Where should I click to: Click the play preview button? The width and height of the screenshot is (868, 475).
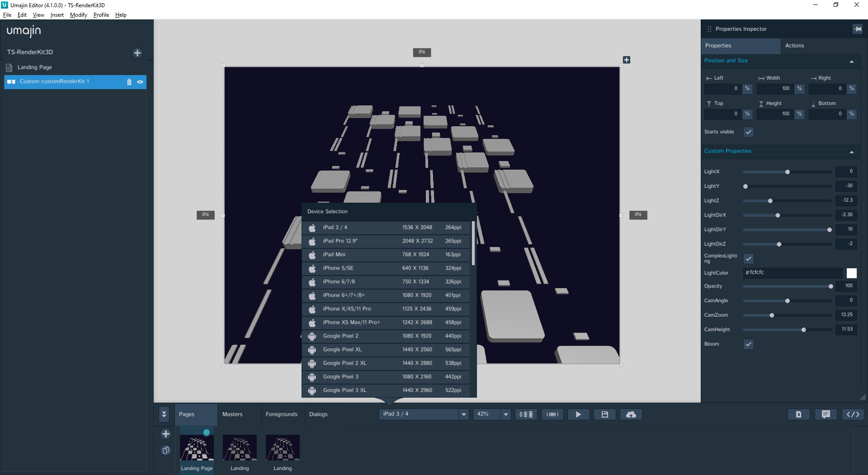(x=578, y=414)
